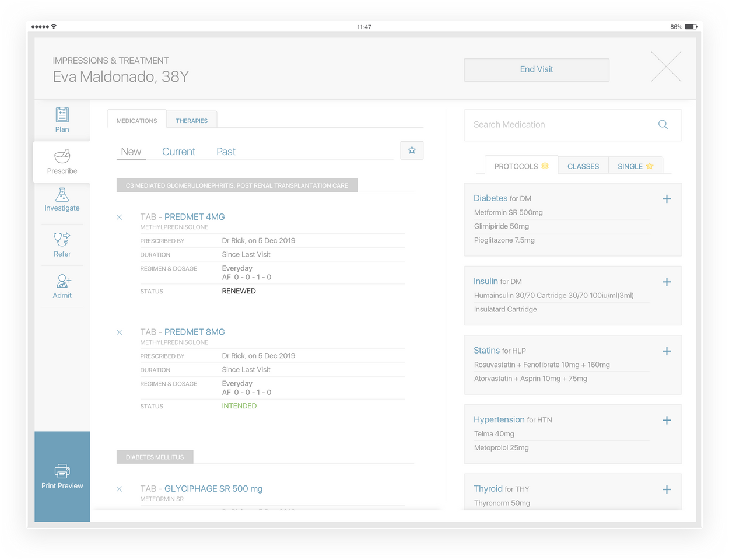Remove the GLYCIPHAGE SR 500 mg entry
729x560 pixels.
click(120, 489)
